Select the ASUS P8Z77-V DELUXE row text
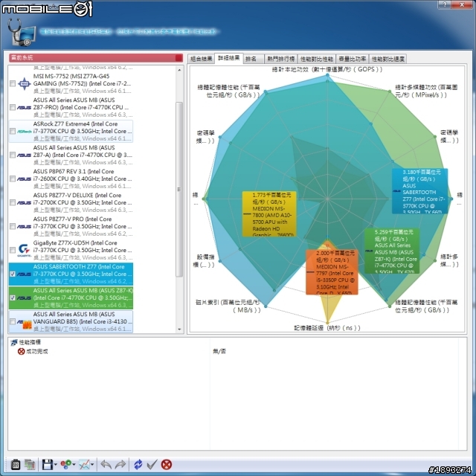 (x=83, y=202)
